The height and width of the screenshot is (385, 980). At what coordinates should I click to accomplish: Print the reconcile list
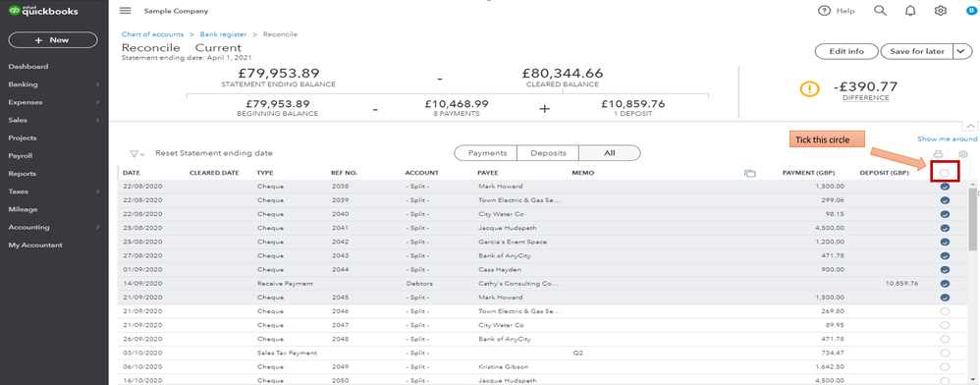click(x=938, y=154)
